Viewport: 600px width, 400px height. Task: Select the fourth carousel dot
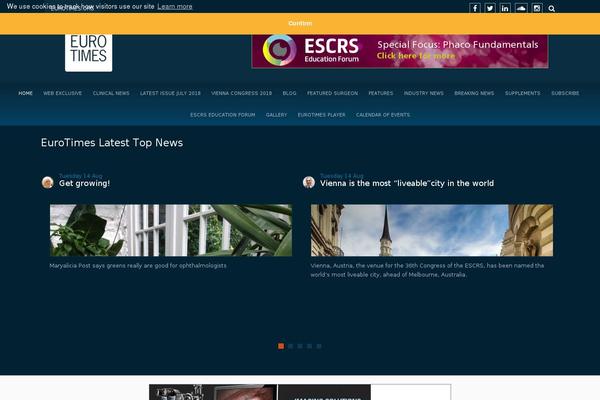click(309, 346)
